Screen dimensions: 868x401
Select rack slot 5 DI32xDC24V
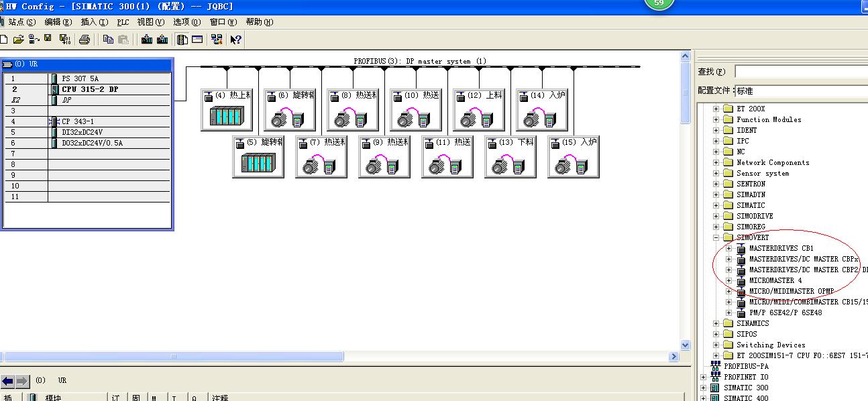point(88,132)
